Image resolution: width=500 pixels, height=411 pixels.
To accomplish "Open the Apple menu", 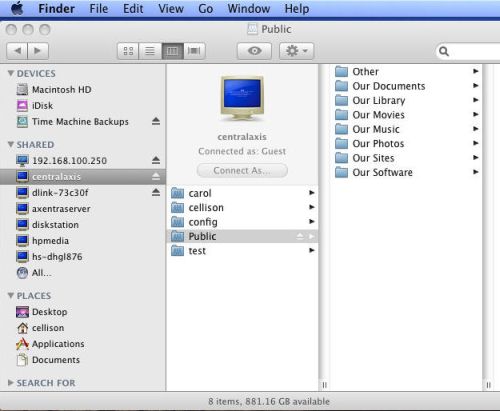I will [17, 8].
